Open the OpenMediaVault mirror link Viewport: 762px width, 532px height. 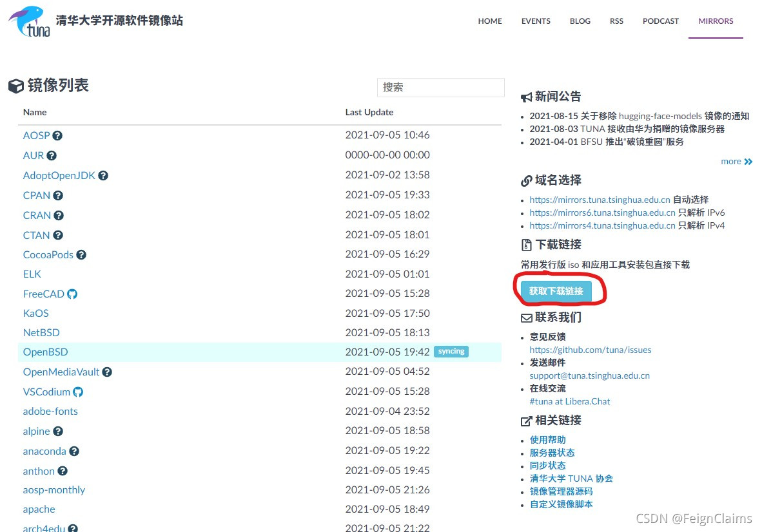pos(61,372)
